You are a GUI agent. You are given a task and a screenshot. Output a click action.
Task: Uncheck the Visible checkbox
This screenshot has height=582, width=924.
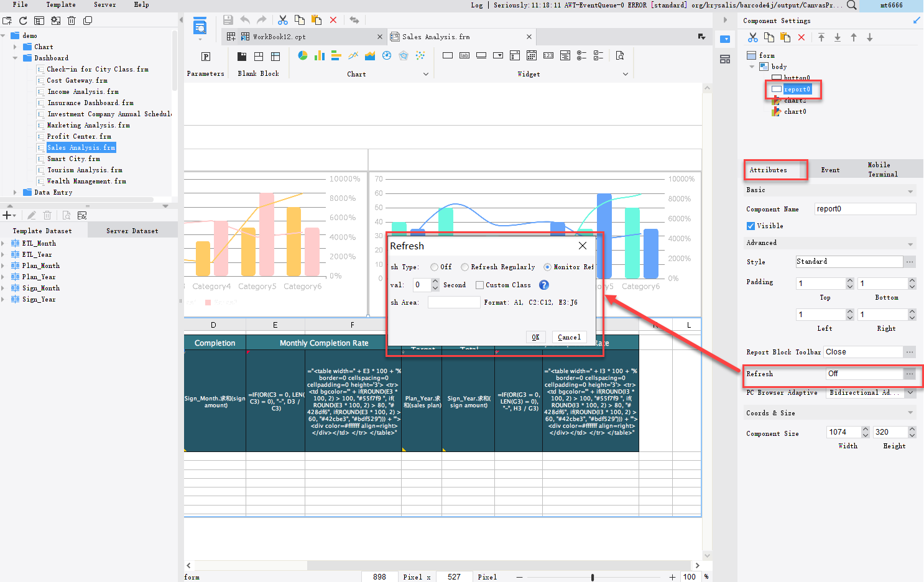tap(751, 226)
